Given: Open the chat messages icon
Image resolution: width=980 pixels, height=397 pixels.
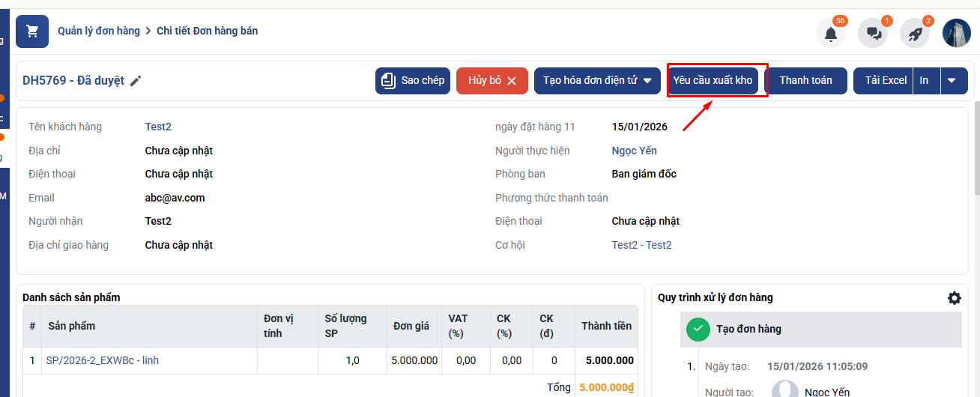Looking at the screenshot, I should (873, 34).
